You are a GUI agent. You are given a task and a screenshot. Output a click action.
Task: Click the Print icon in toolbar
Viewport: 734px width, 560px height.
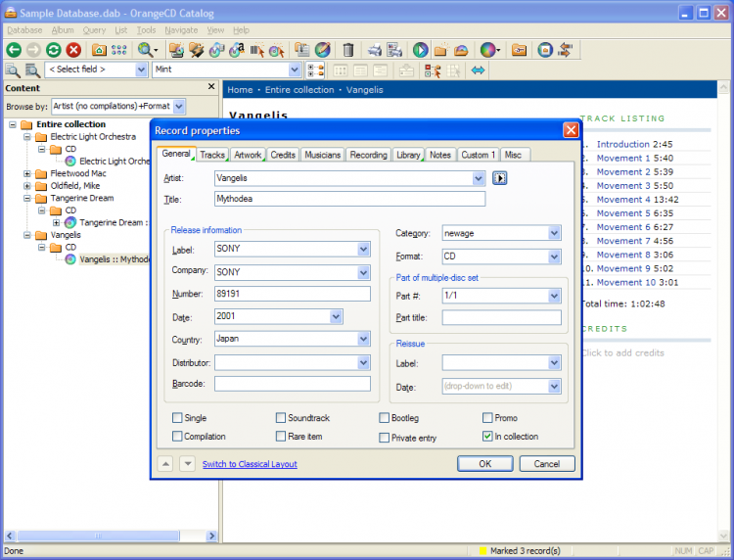(375, 50)
